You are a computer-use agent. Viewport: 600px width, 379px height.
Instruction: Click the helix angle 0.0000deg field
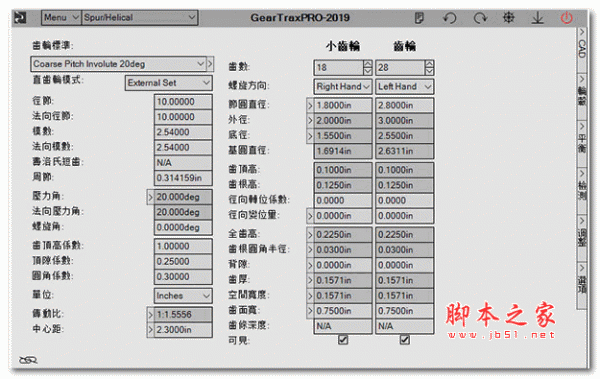(183, 227)
